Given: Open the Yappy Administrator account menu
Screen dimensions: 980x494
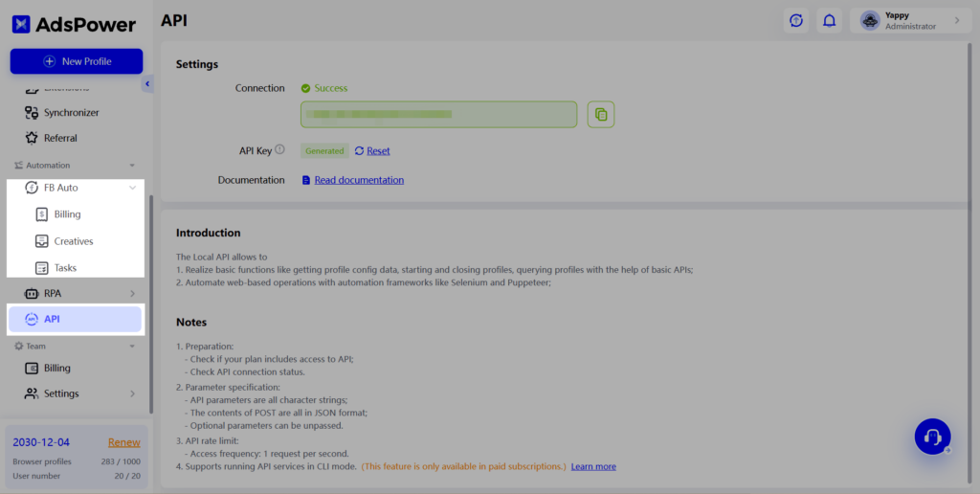Looking at the screenshot, I should pyautogui.click(x=911, y=21).
